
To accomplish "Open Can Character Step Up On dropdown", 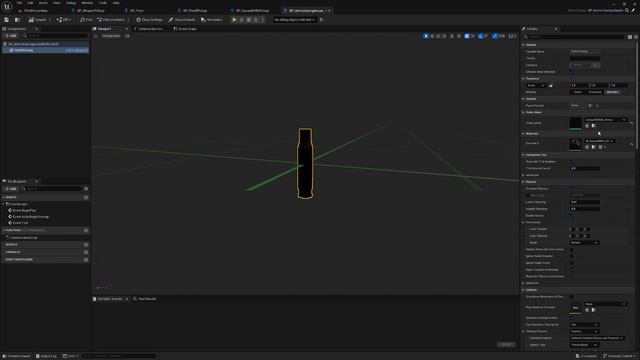I will [584, 324].
